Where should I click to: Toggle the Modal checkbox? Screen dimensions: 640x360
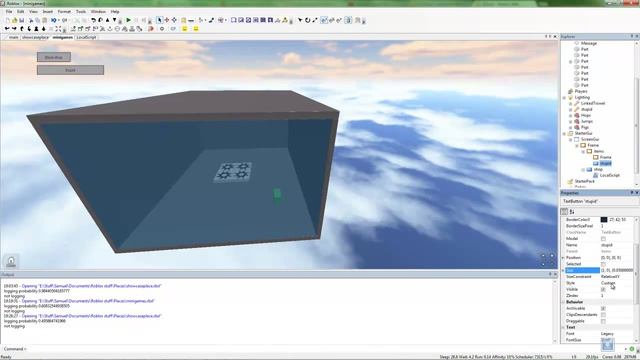[603, 239]
